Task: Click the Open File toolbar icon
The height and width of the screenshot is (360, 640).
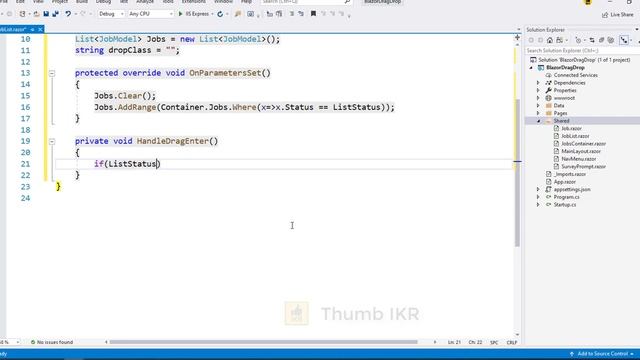Action: [x=37, y=14]
